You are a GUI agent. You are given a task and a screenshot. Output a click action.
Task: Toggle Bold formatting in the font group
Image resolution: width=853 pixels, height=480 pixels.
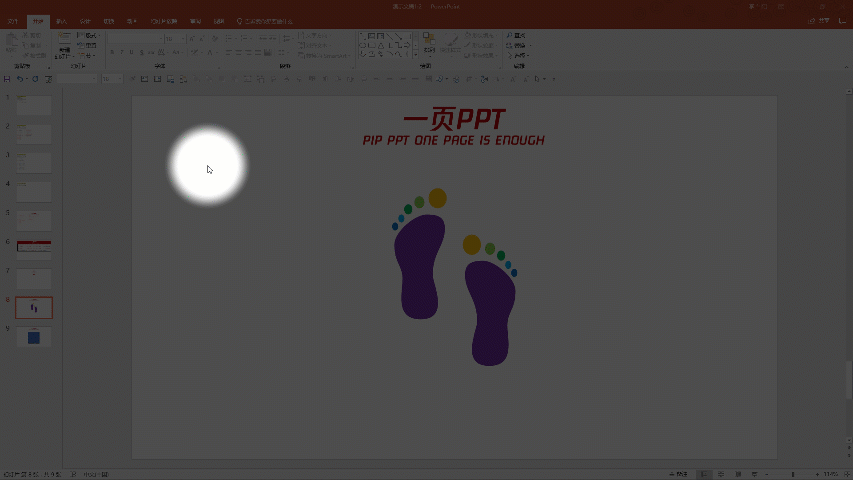tap(113, 52)
